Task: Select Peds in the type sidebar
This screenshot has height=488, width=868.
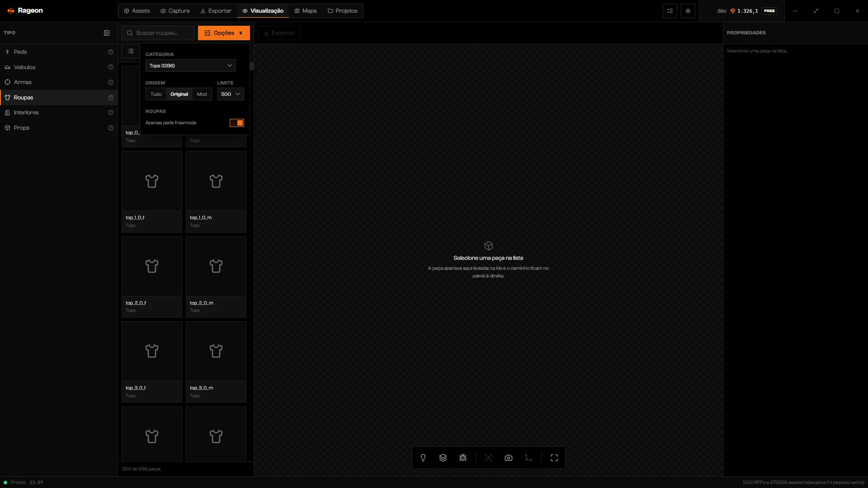Action: [x=59, y=52]
